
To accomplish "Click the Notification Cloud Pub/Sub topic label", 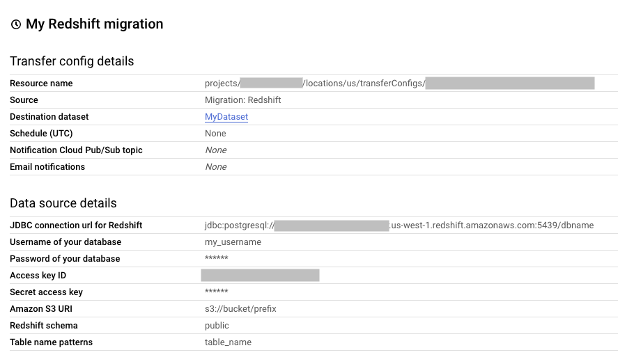I will (x=76, y=150).
